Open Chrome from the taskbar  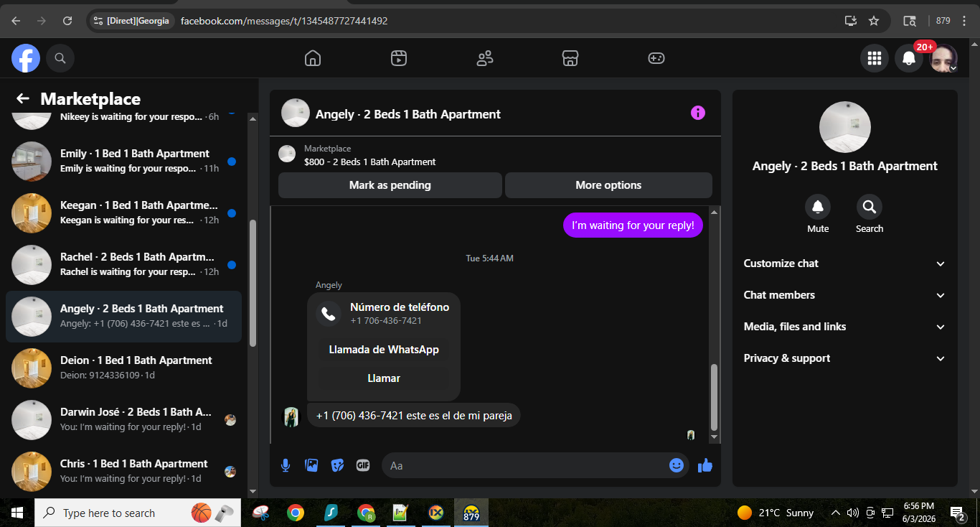click(x=295, y=513)
